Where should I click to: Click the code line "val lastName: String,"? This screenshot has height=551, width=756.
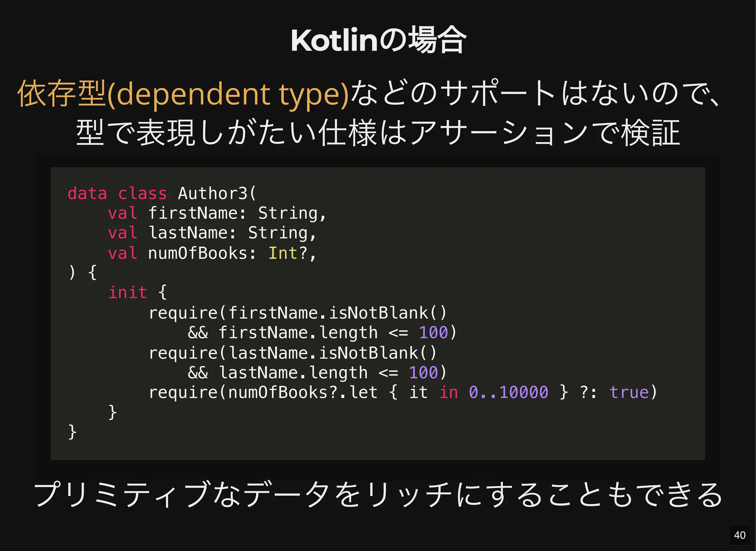(x=212, y=233)
